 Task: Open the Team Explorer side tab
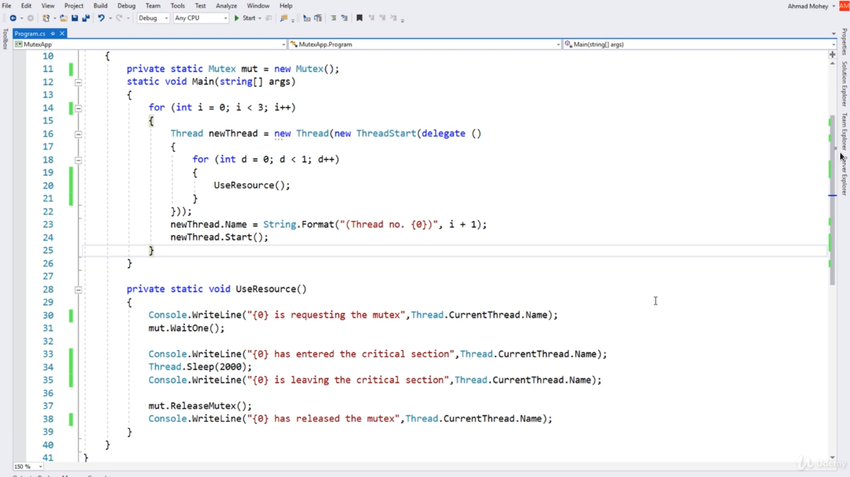844,131
